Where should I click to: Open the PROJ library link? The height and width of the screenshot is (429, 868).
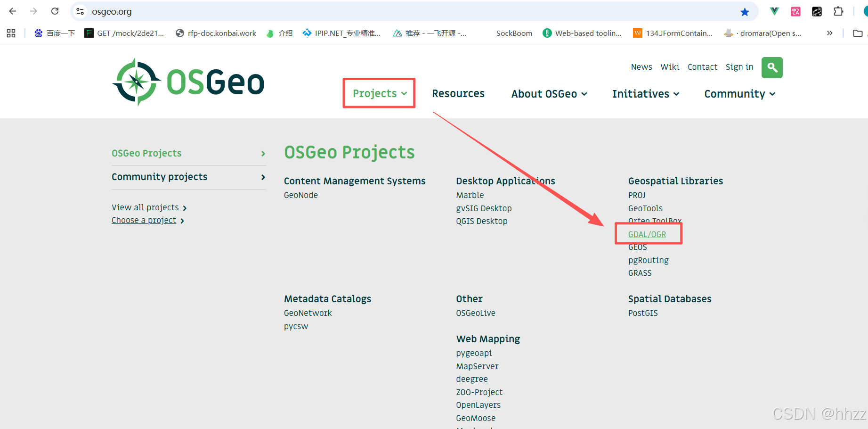(637, 195)
